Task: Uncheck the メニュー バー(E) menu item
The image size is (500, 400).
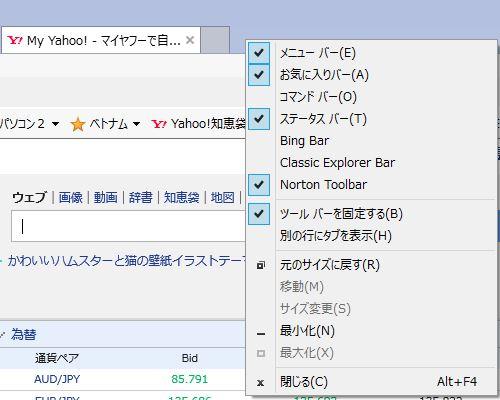Action: (371, 53)
